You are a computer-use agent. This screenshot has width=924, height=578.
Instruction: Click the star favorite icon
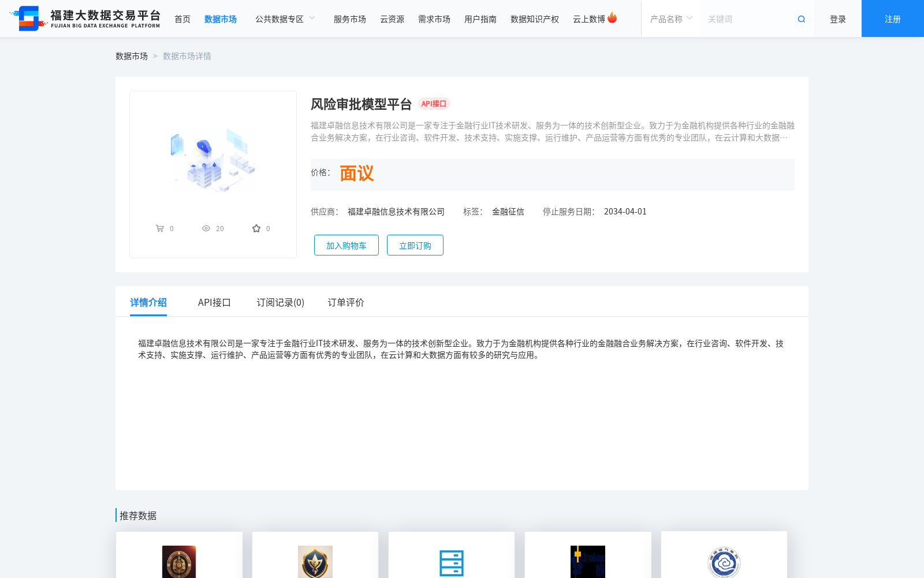coord(256,228)
